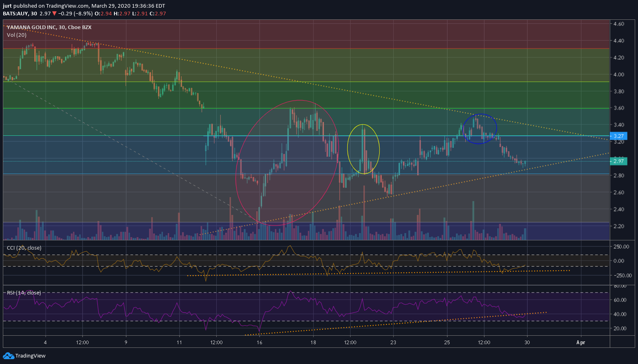The height and width of the screenshot is (364, 638).
Task: Click the YAMANA GOLD INC chart title
Action: 49,27
